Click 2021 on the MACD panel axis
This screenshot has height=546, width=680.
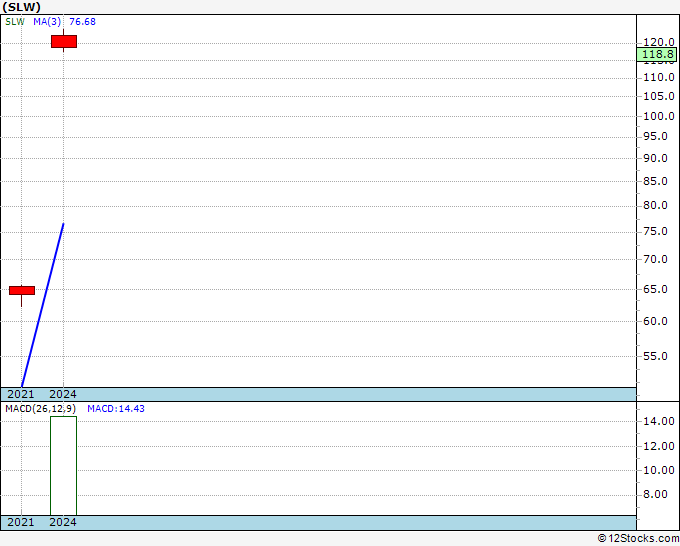click(21, 522)
